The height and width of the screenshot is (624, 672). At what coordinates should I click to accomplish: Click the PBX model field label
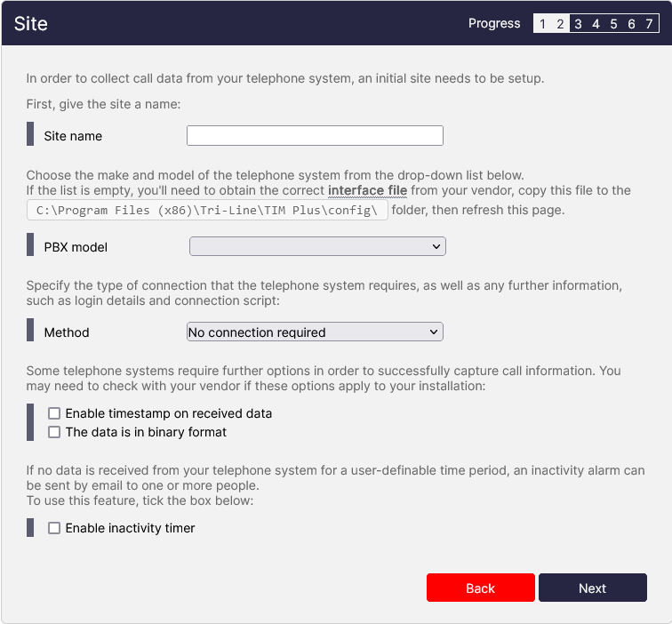pos(76,247)
